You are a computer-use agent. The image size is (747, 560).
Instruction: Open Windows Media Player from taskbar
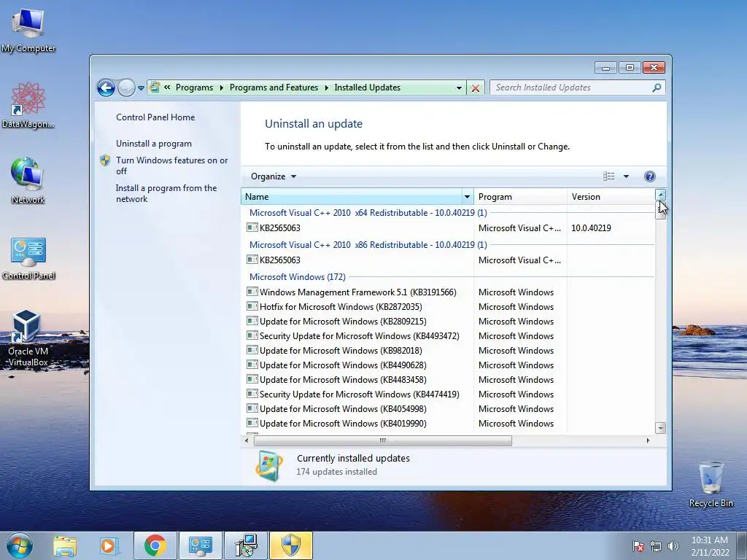pyautogui.click(x=108, y=546)
